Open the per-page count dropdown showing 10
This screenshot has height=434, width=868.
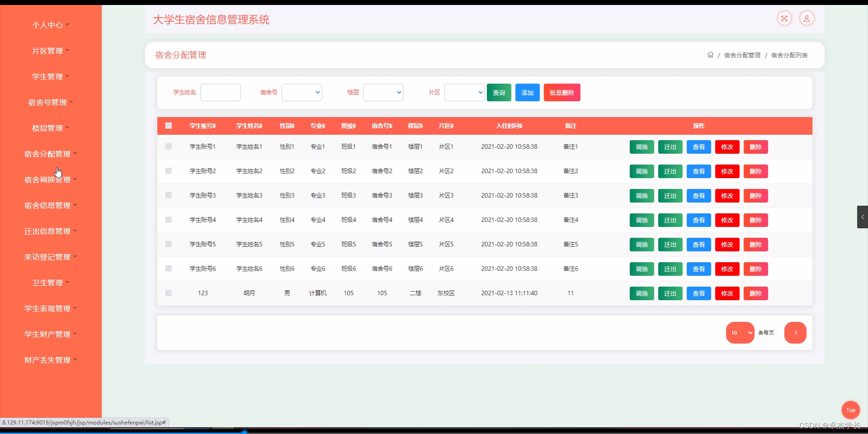click(740, 333)
